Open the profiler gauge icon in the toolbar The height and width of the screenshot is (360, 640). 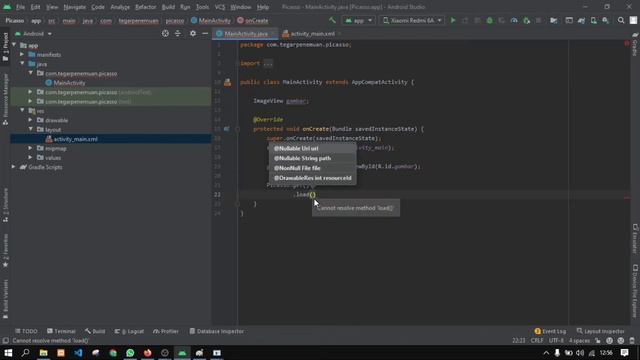(x=514, y=20)
